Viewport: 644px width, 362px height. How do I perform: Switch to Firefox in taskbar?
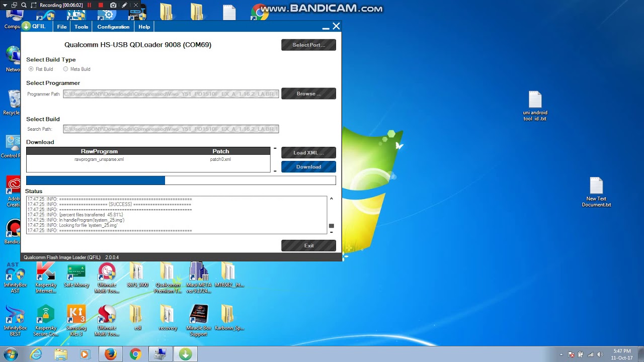(110, 354)
